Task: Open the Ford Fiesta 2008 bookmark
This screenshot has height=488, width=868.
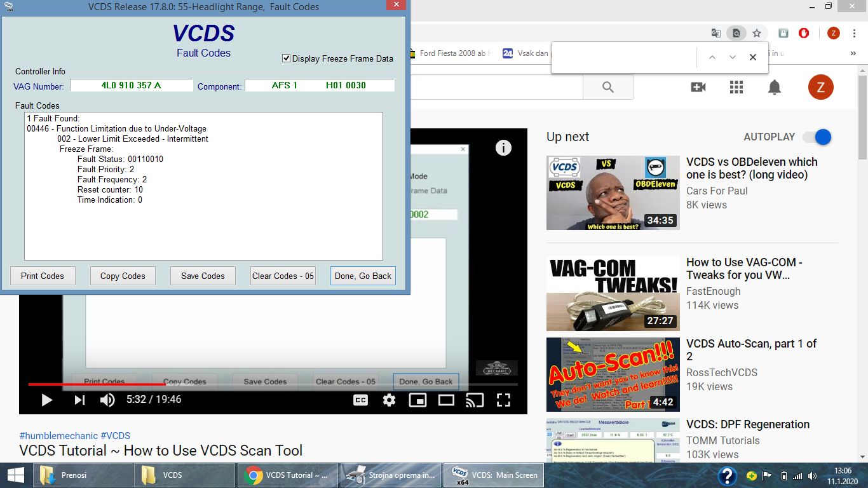Action: [450, 53]
